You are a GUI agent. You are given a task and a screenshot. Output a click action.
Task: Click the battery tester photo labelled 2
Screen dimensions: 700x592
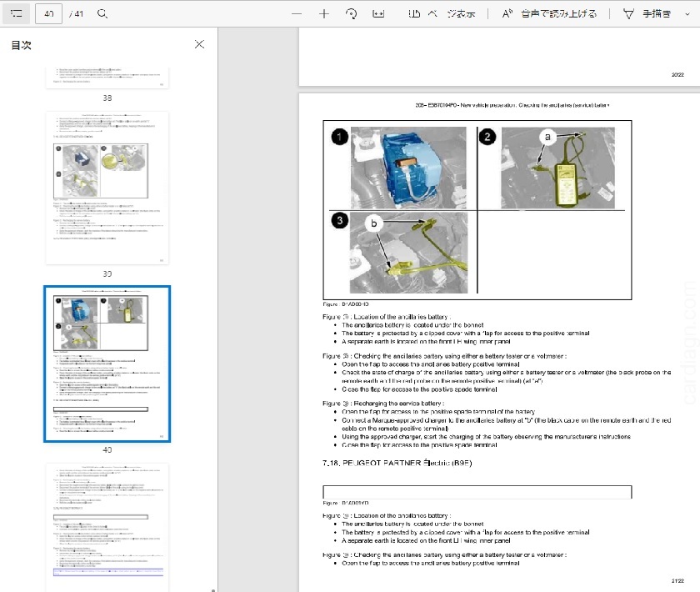(x=558, y=168)
